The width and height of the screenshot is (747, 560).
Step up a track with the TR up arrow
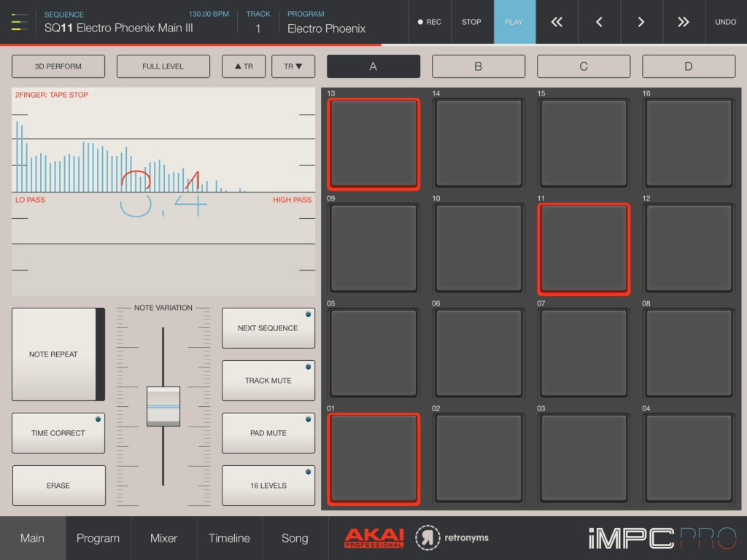tap(244, 66)
